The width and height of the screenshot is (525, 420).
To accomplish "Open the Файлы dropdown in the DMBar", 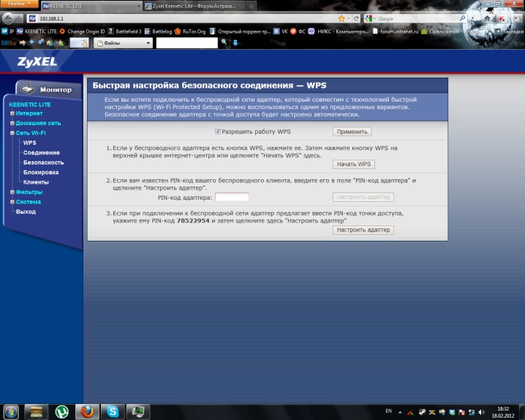I will tap(123, 43).
